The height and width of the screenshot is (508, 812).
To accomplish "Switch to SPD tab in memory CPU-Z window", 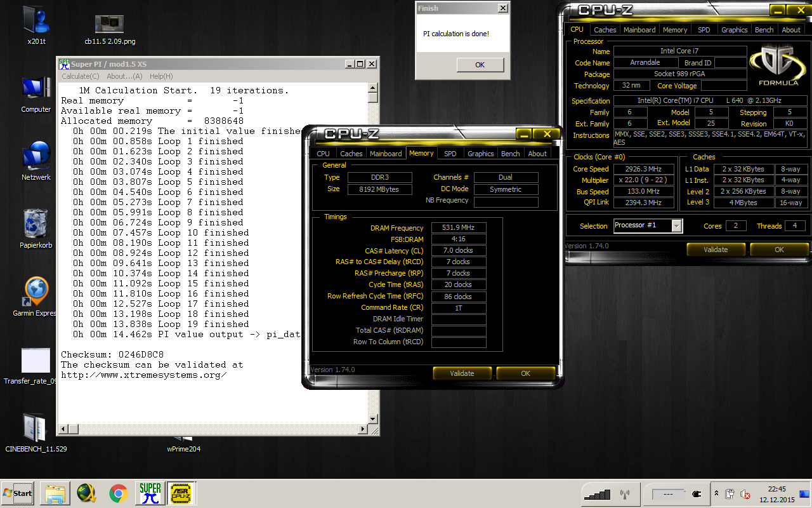I will pyautogui.click(x=450, y=154).
